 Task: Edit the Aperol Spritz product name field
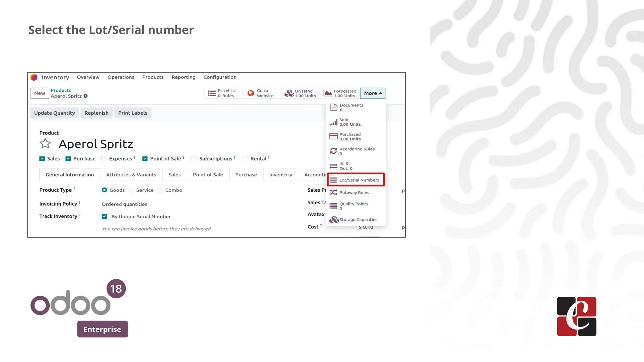96,144
